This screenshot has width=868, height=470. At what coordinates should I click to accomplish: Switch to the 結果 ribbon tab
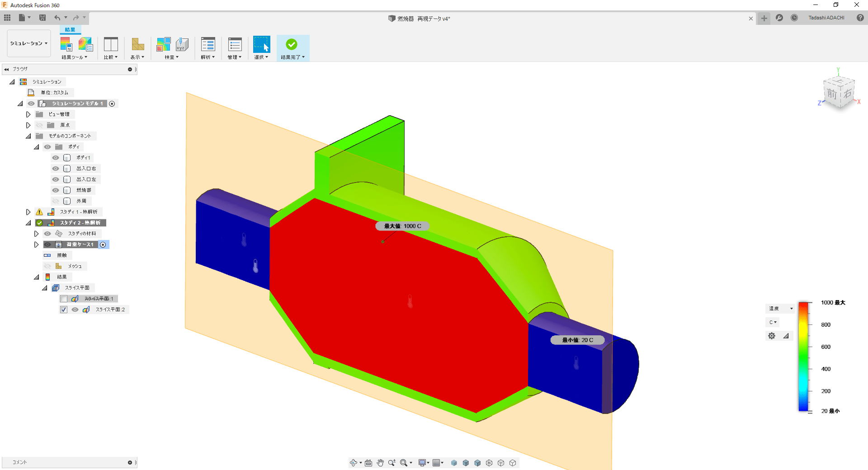pyautogui.click(x=71, y=29)
